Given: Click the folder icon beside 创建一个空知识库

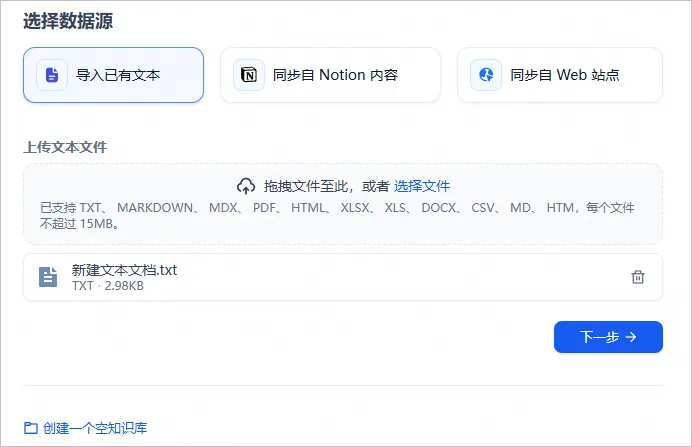Looking at the screenshot, I should (30, 428).
